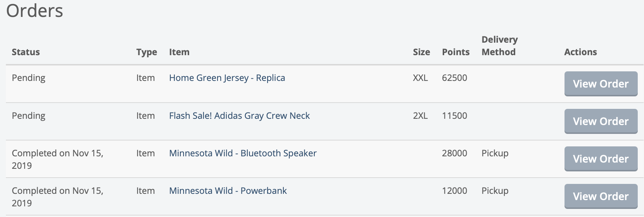Click the Status column header
This screenshot has height=217, width=644.
pyautogui.click(x=26, y=52)
